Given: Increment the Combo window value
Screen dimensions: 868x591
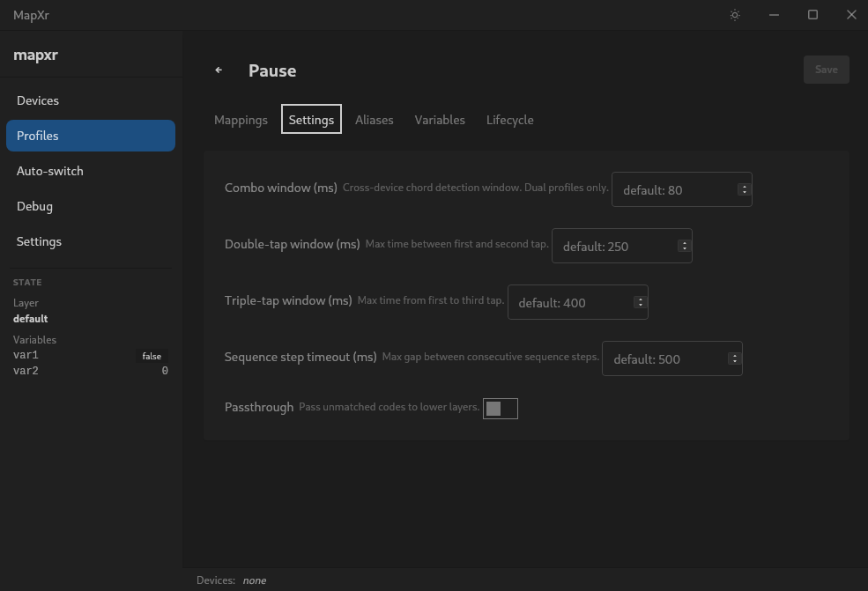Looking at the screenshot, I should point(744,186).
